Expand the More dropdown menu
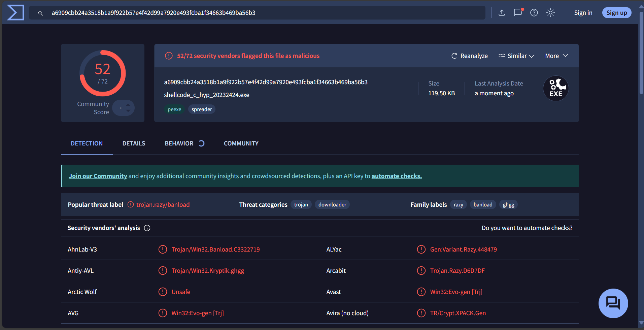Screen dimensions: 644x330 coord(556,56)
